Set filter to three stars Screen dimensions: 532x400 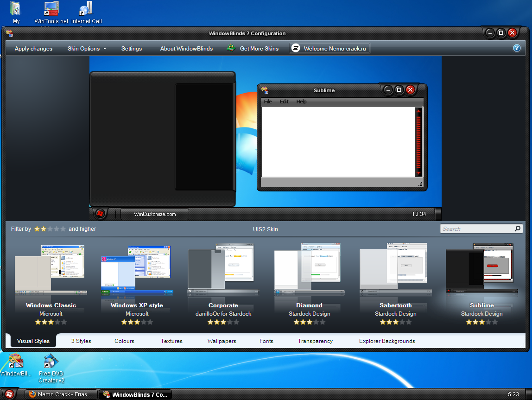[x=50, y=229]
